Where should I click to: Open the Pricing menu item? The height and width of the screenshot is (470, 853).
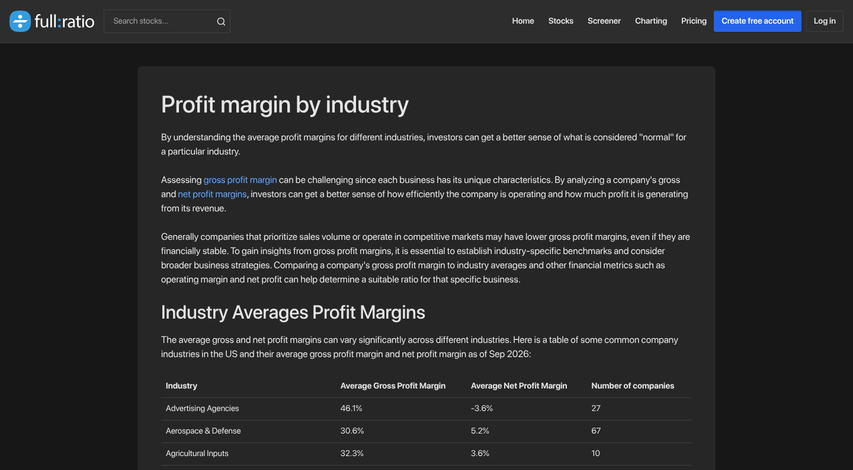point(694,21)
